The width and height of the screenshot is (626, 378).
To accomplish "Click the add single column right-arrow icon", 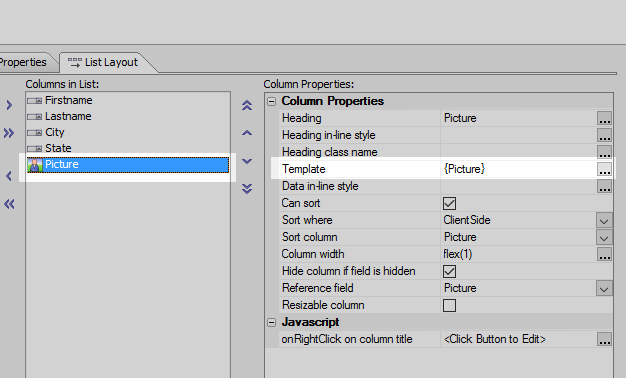I will tap(9, 105).
